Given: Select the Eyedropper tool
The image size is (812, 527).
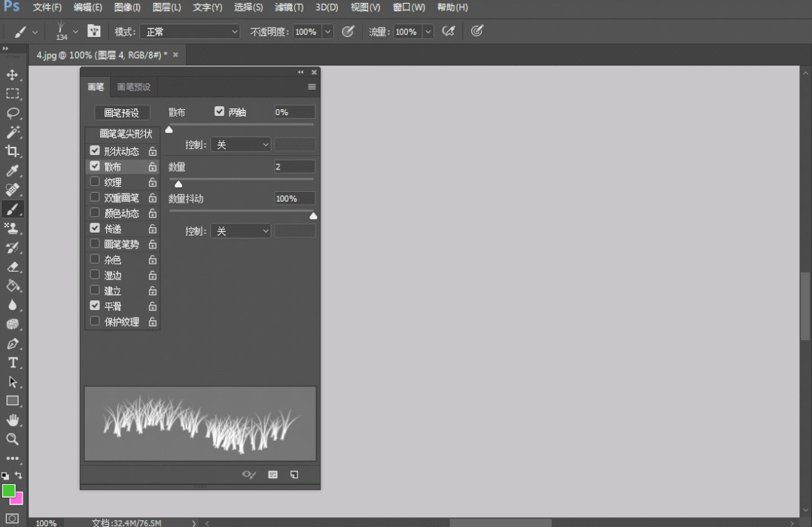Looking at the screenshot, I should pyautogui.click(x=13, y=171).
